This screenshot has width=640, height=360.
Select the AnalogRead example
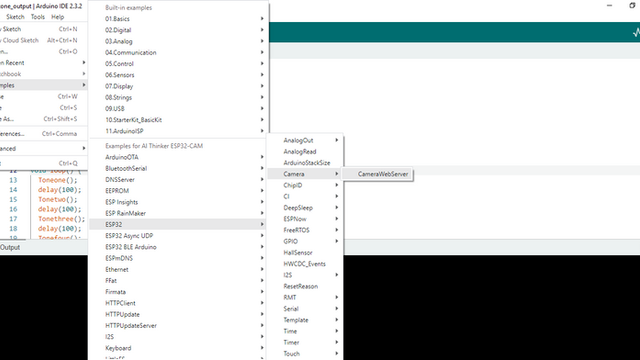tap(305, 151)
